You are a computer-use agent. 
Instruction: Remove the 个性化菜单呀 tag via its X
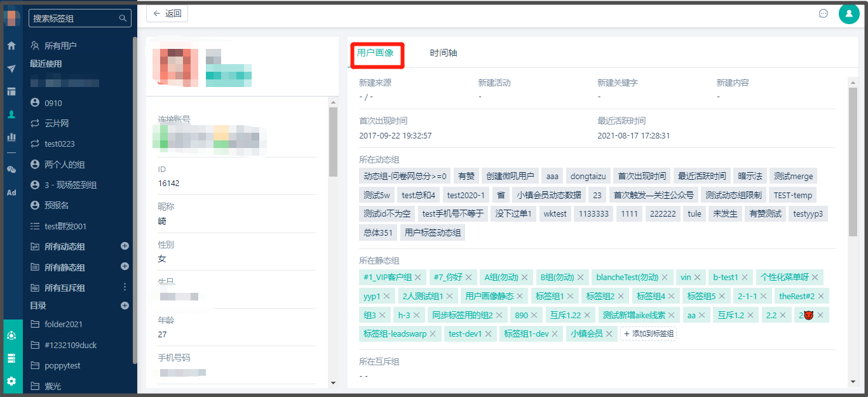[x=815, y=278]
